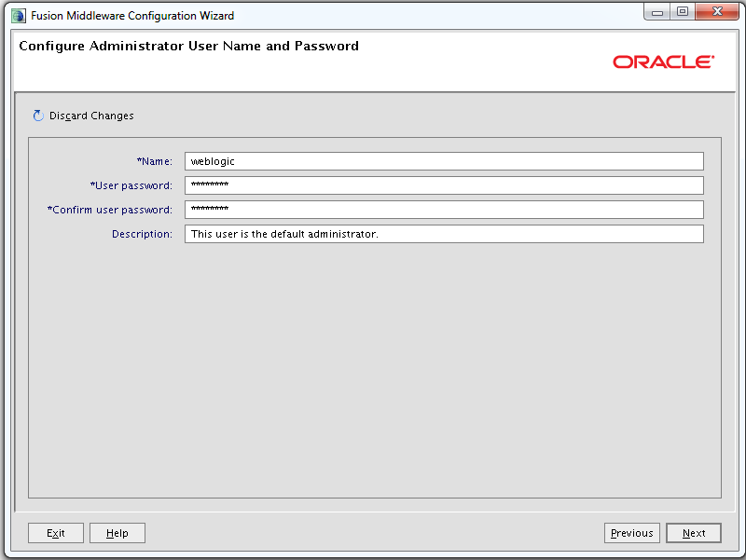Screen dimensions: 746x560
Task: Click the Fusion Middleware wizard title bar icon
Action: point(19,16)
